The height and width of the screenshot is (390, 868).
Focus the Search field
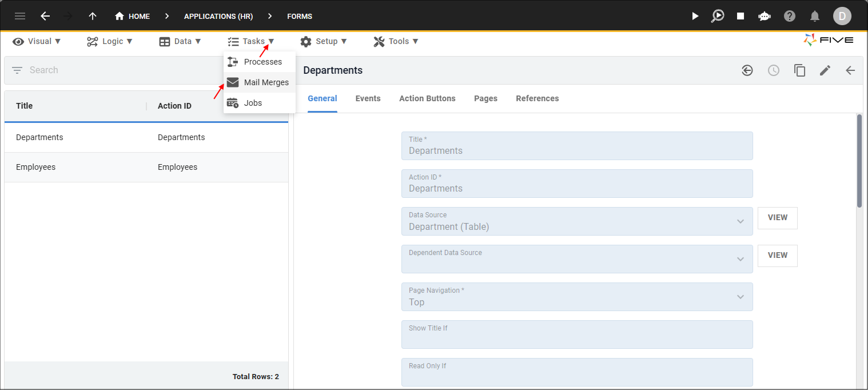[x=123, y=70]
